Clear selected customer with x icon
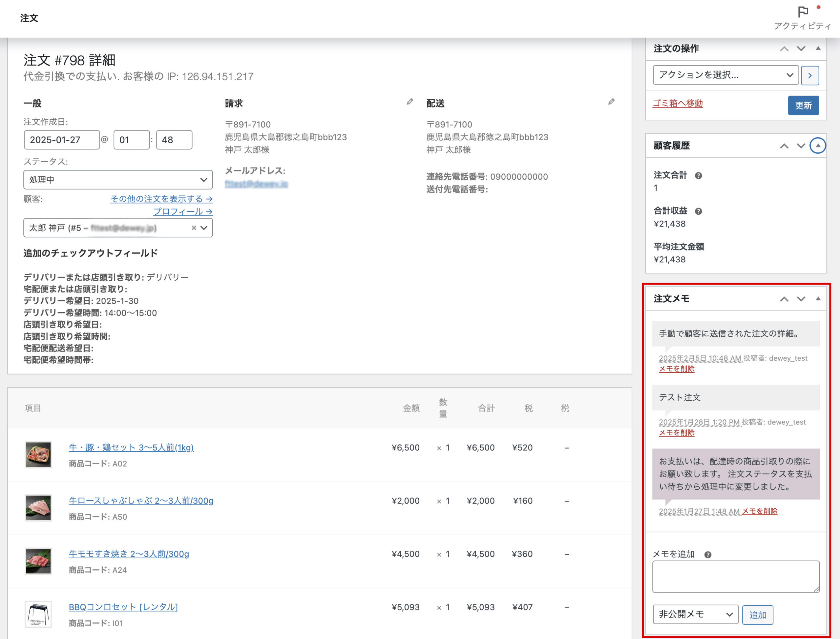 (194, 228)
